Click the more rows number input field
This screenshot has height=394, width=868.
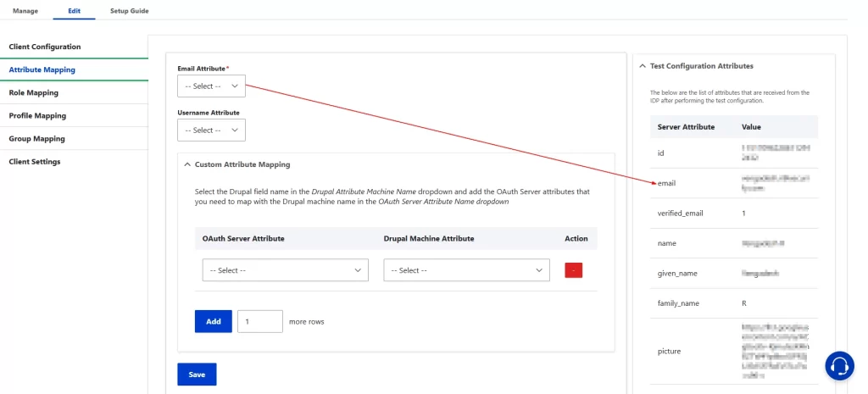click(x=259, y=321)
